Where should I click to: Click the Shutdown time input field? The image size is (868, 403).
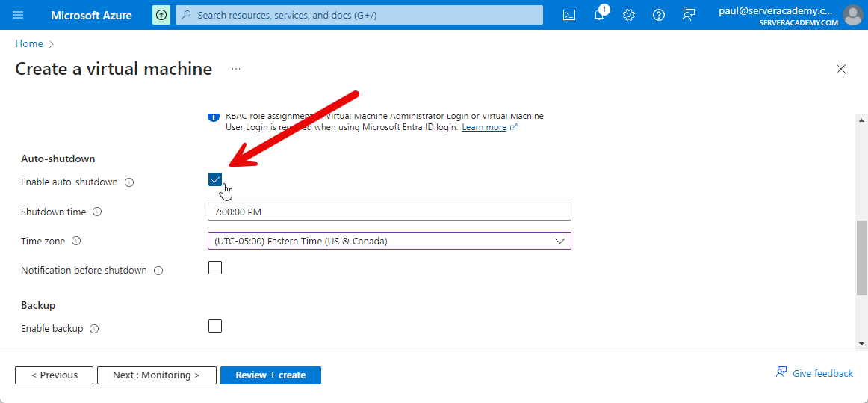(x=389, y=212)
